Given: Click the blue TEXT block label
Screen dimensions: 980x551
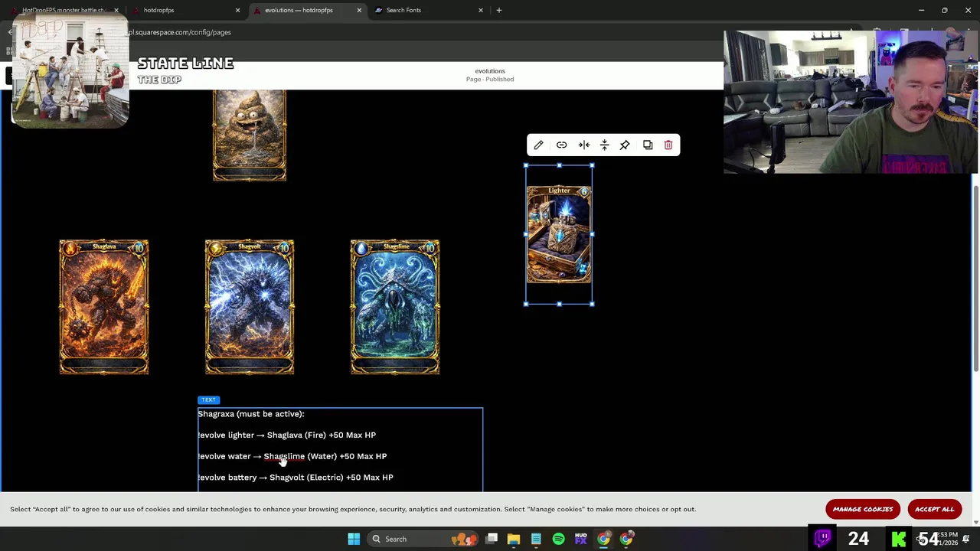Looking at the screenshot, I should [208, 399].
